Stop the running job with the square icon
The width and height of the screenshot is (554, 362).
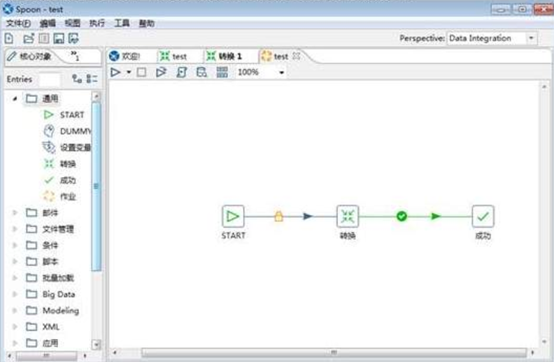coord(141,72)
